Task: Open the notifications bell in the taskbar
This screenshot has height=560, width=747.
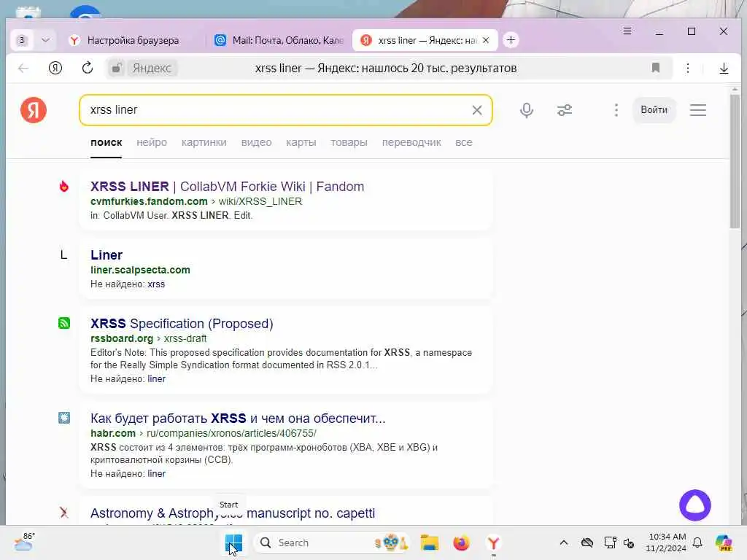Action: [697, 542]
